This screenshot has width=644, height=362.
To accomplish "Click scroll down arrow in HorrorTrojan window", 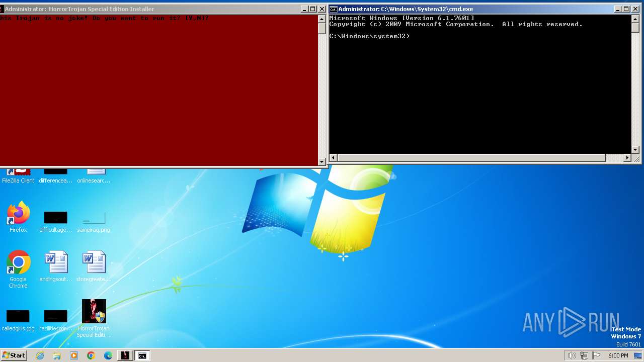I will click(322, 161).
